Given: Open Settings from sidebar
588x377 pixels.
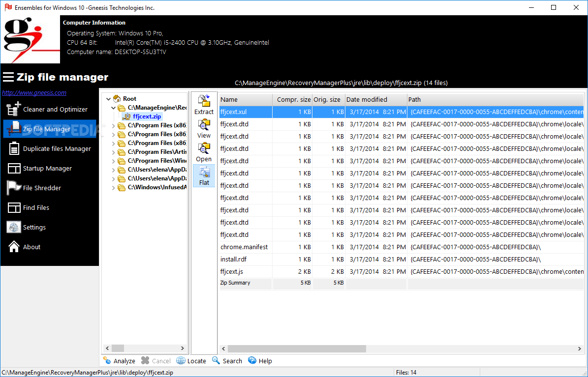Looking at the screenshot, I should pyautogui.click(x=50, y=227).
